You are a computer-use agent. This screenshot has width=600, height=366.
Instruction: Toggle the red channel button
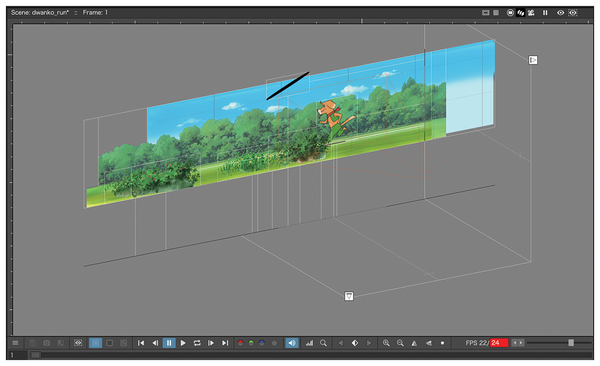click(x=240, y=343)
